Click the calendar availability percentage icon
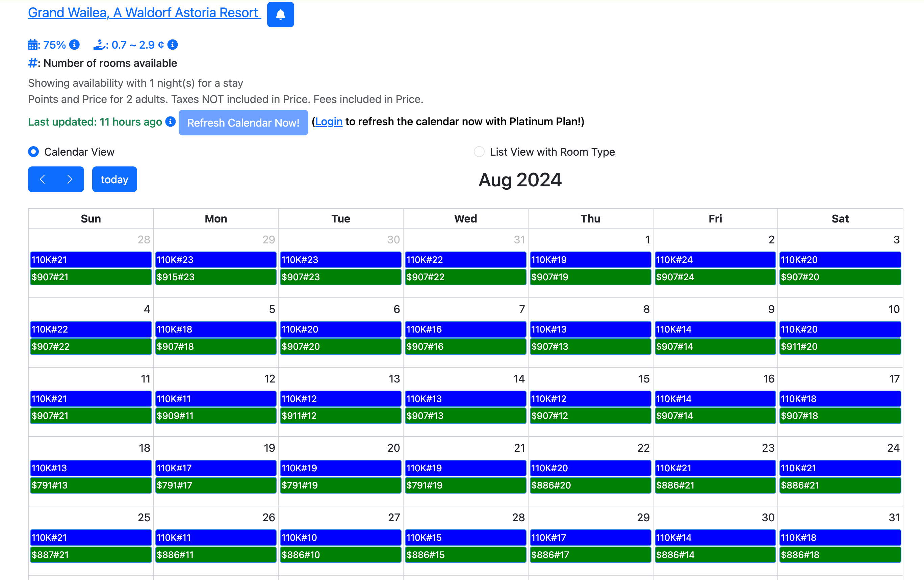 (33, 45)
